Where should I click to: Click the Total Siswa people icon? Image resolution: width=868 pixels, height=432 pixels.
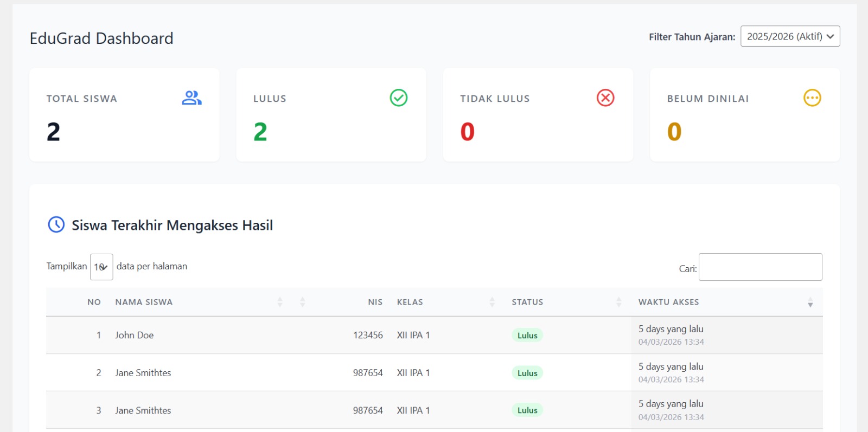pos(192,98)
